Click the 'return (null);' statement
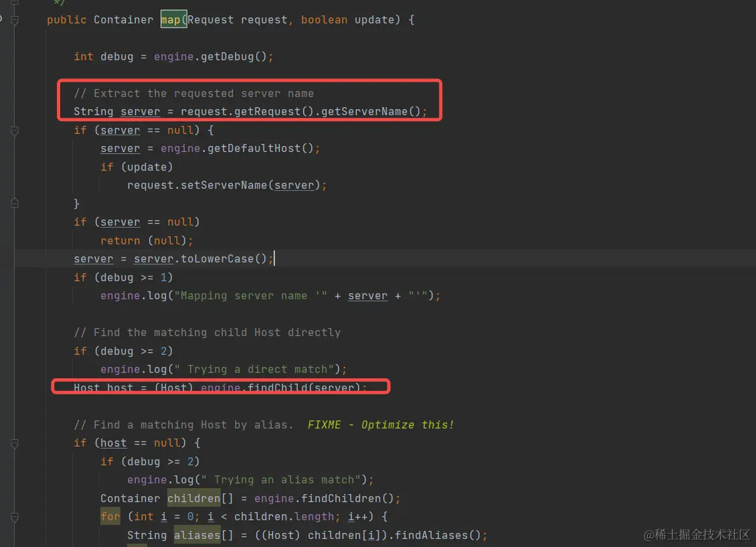Screen dimensions: 756x547 pos(147,241)
